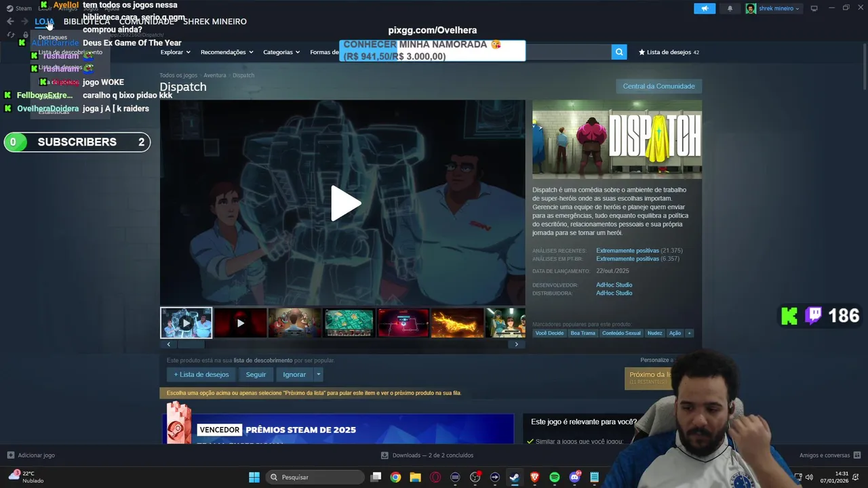
Task: Click the 'Conteúdo Sexual' tag
Action: pos(621,333)
